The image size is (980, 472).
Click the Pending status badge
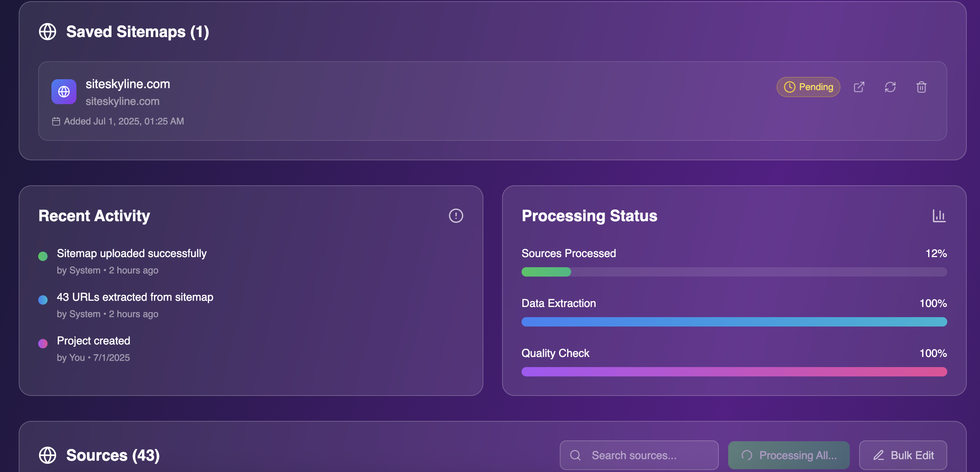tap(808, 87)
